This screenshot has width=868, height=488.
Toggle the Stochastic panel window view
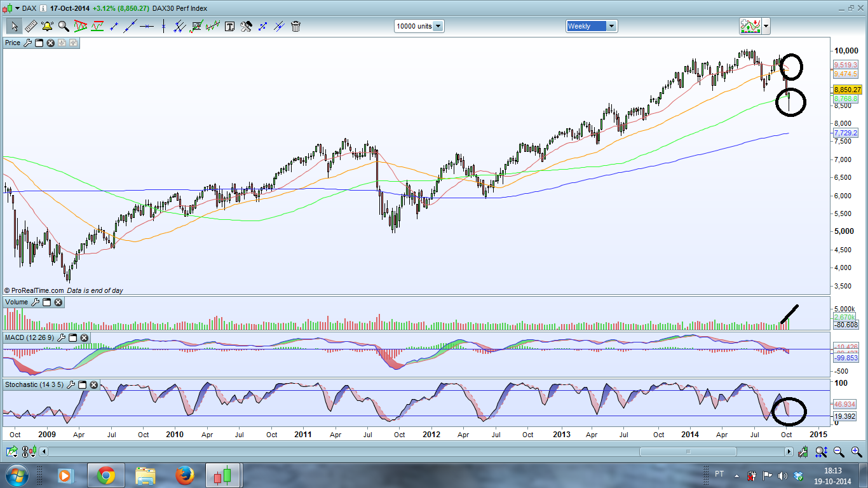83,384
